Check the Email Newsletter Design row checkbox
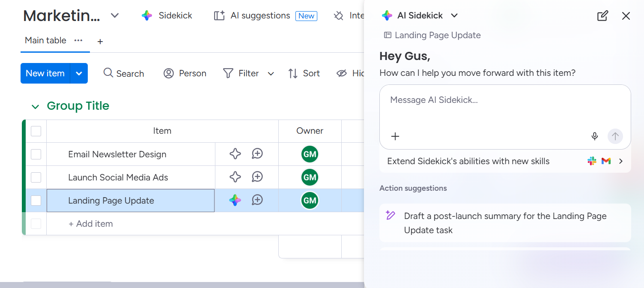This screenshot has width=644, height=288. pos(36,154)
